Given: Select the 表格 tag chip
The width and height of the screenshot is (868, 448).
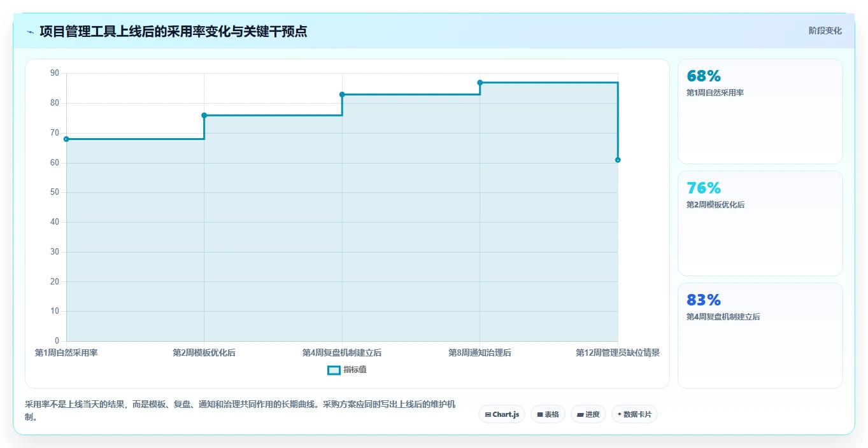Looking at the screenshot, I should click(548, 414).
